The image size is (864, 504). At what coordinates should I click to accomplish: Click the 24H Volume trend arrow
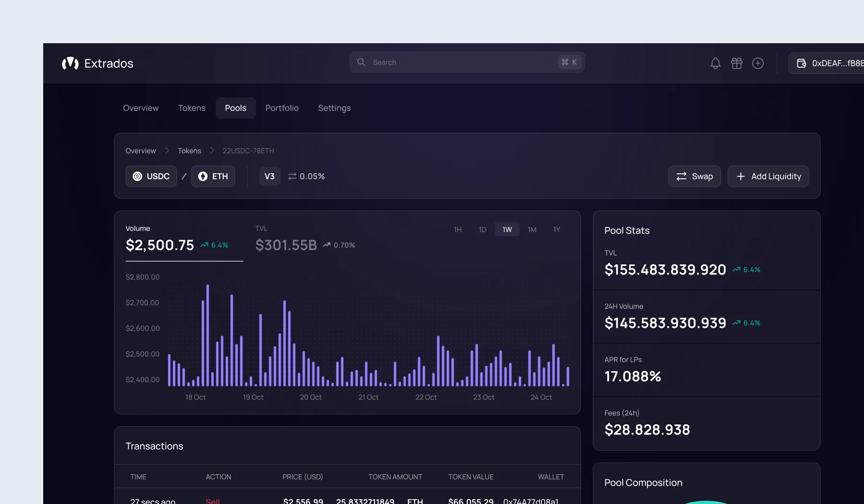tap(736, 323)
